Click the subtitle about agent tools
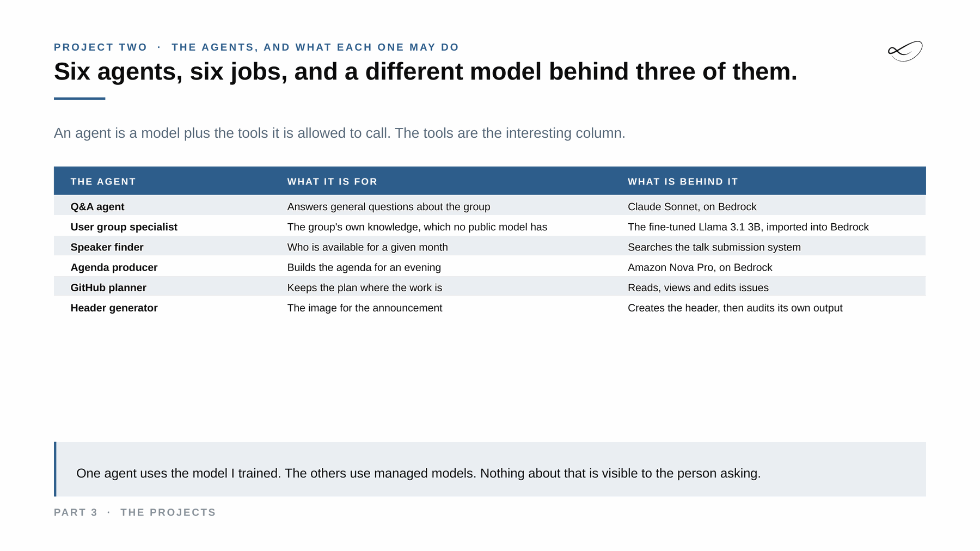The width and height of the screenshot is (980, 551). point(339,133)
